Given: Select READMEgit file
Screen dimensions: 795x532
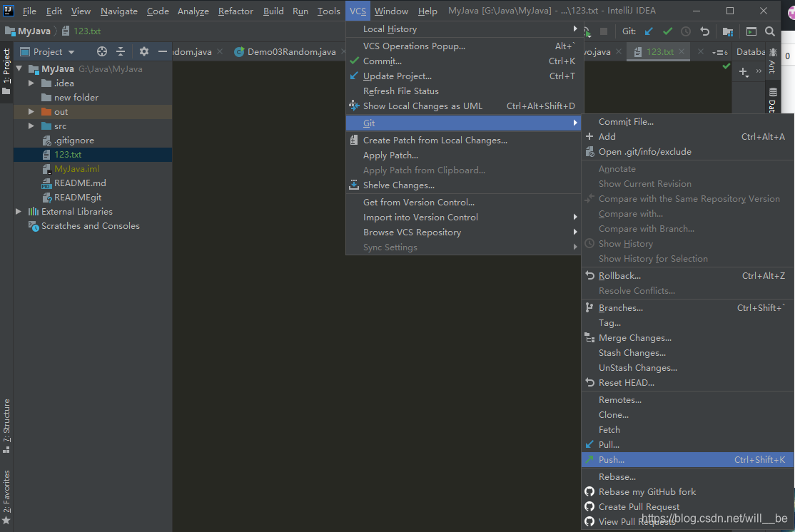Looking at the screenshot, I should pos(78,197).
